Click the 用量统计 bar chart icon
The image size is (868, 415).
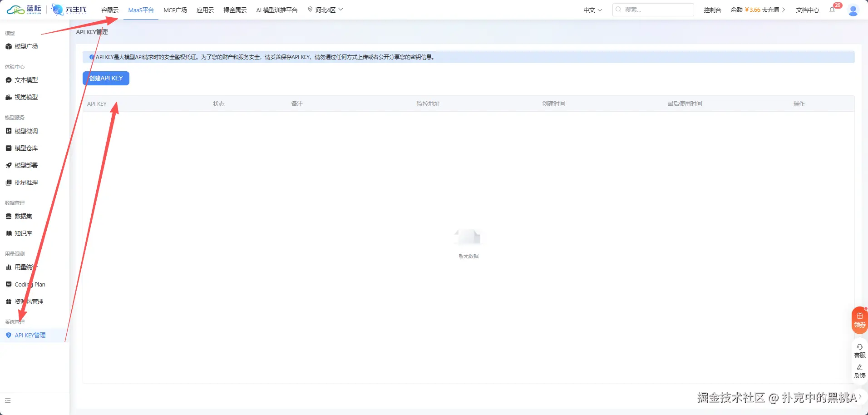pyautogui.click(x=9, y=267)
